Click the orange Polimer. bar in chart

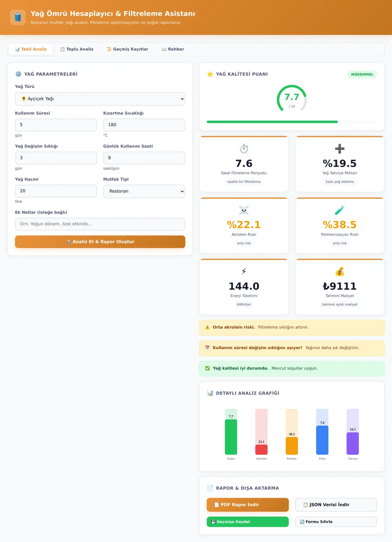292,446
